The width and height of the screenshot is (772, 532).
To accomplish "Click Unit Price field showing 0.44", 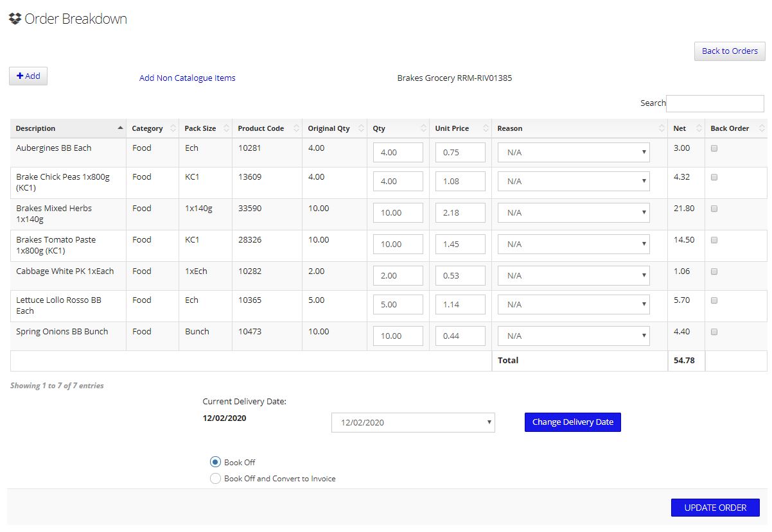I will click(x=461, y=336).
